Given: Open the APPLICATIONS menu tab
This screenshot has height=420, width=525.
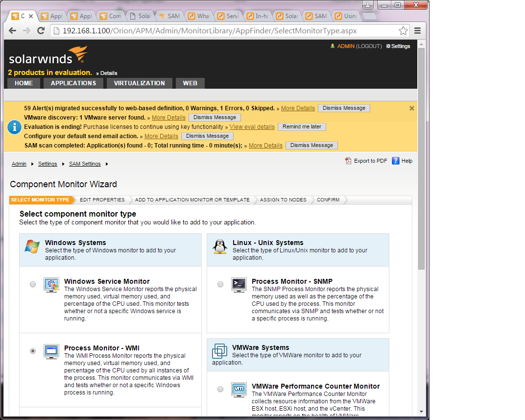Looking at the screenshot, I should coord(73,83).
